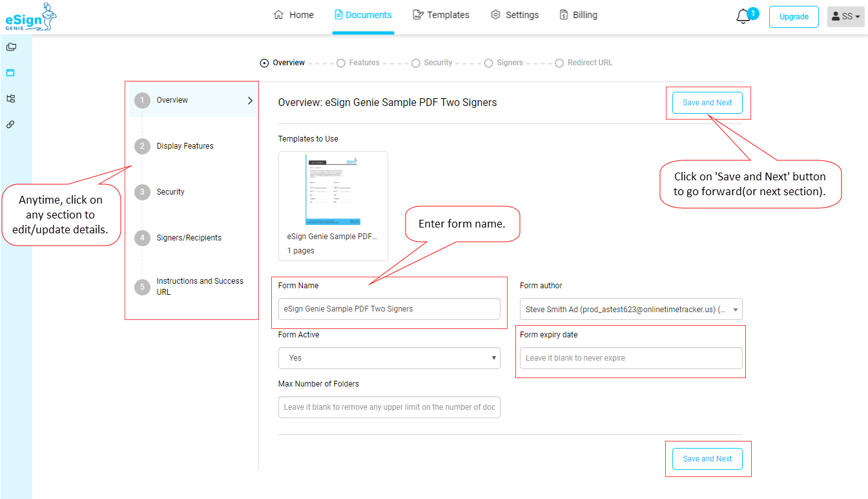Select the Security progress radio step
The width and height of the screenshot is (868, 499).
[x=415, y=63]
